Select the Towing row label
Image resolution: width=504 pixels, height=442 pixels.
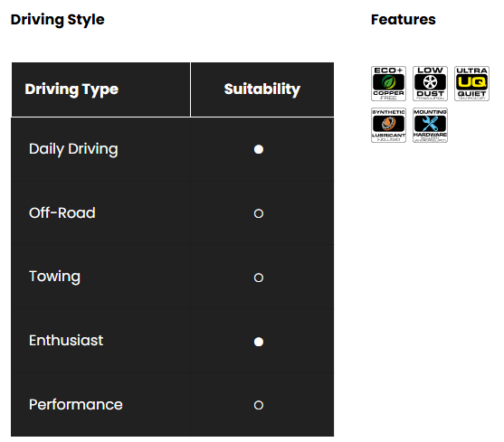[x=54, y=277]
